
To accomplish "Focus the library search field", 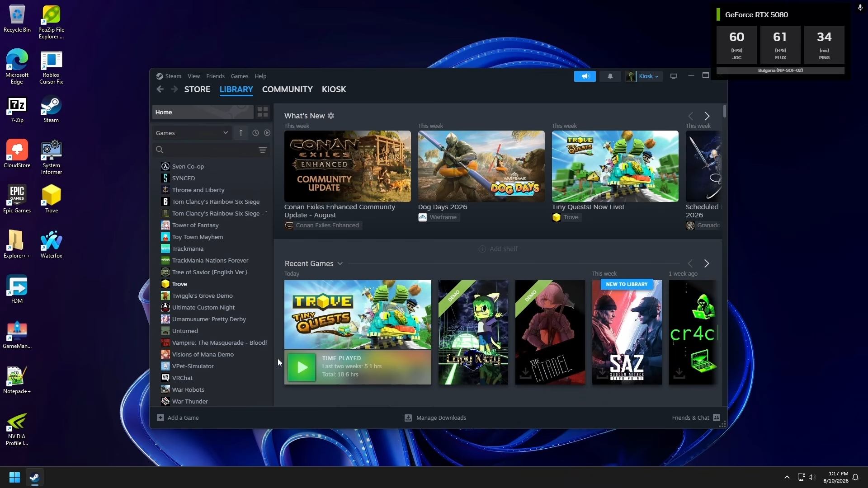I will coord(211,150).
